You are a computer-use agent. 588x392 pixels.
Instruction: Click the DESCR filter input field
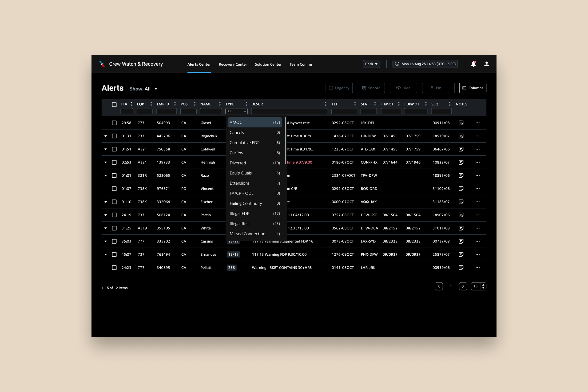pos(289,111)
